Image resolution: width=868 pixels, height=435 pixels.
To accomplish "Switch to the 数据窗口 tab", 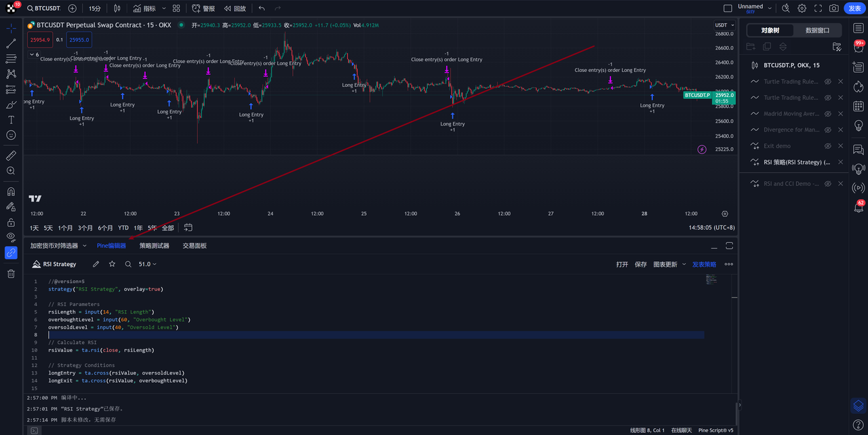I will [x=817, y=30].
